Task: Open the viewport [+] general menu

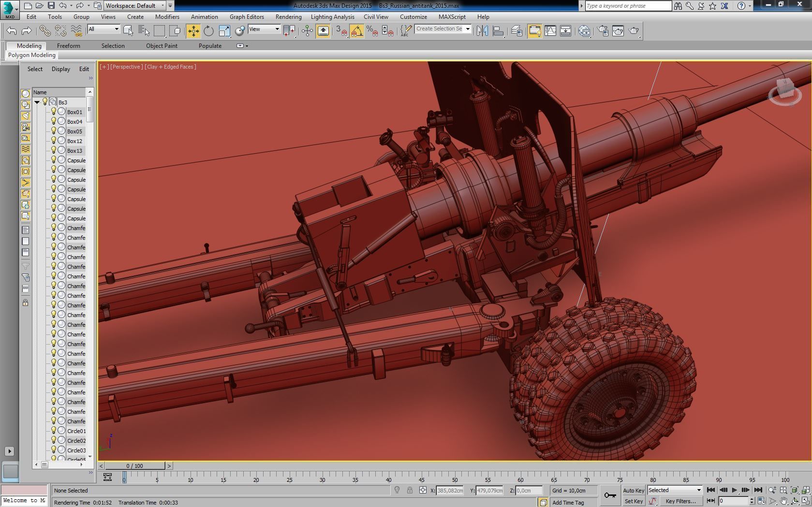Action: pyautogui.click(x=103, y=67)
